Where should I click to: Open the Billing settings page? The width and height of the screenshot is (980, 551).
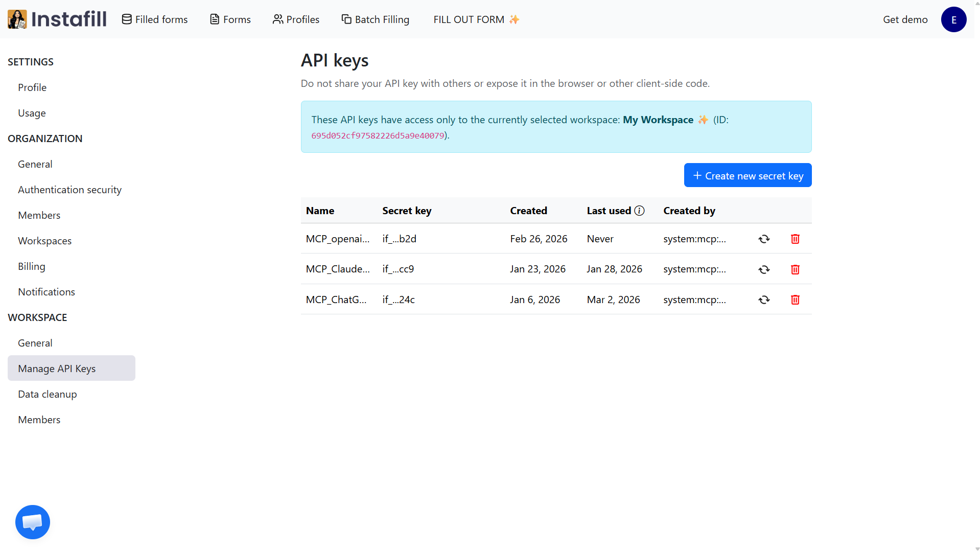click(31, 266)
